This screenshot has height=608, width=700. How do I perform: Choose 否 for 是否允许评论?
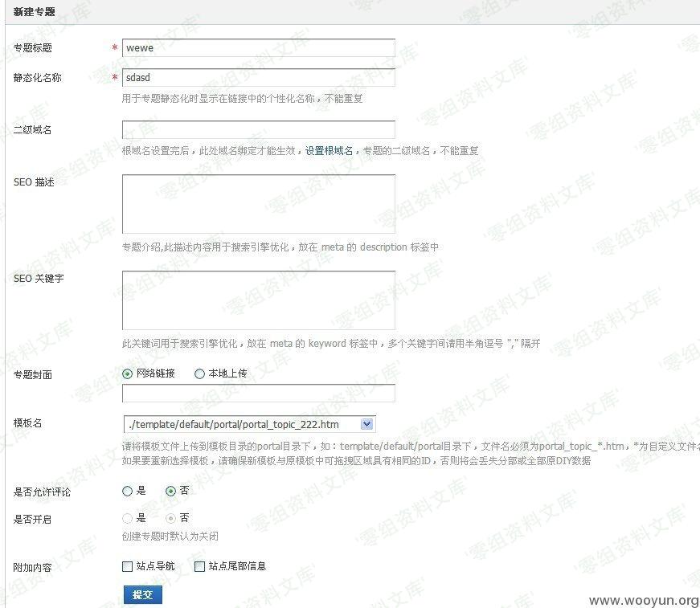170,491
